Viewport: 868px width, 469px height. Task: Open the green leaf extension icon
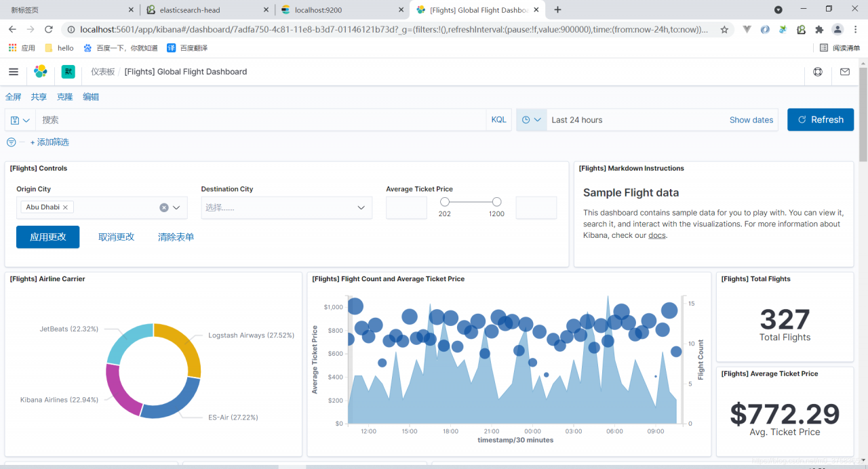point(783,30)
